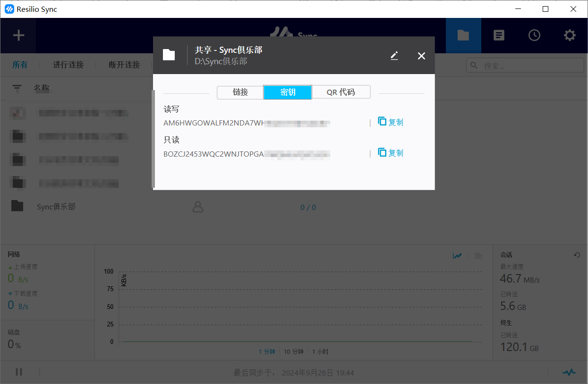Select the read-write key text starting AM6HWGOW
The image size is (588, 384).
247,123
